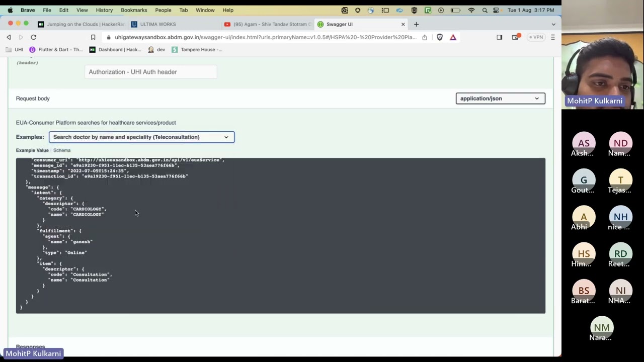Open Control Center icon in menu bar
The height and width of the screenshot is (362, 644).
coord(496,10)
